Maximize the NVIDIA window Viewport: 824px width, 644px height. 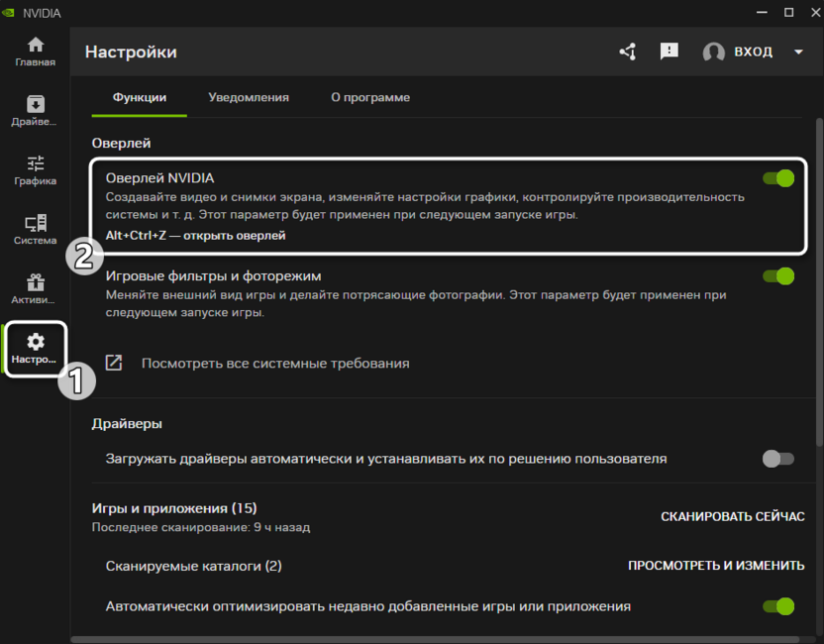point(788,12)
